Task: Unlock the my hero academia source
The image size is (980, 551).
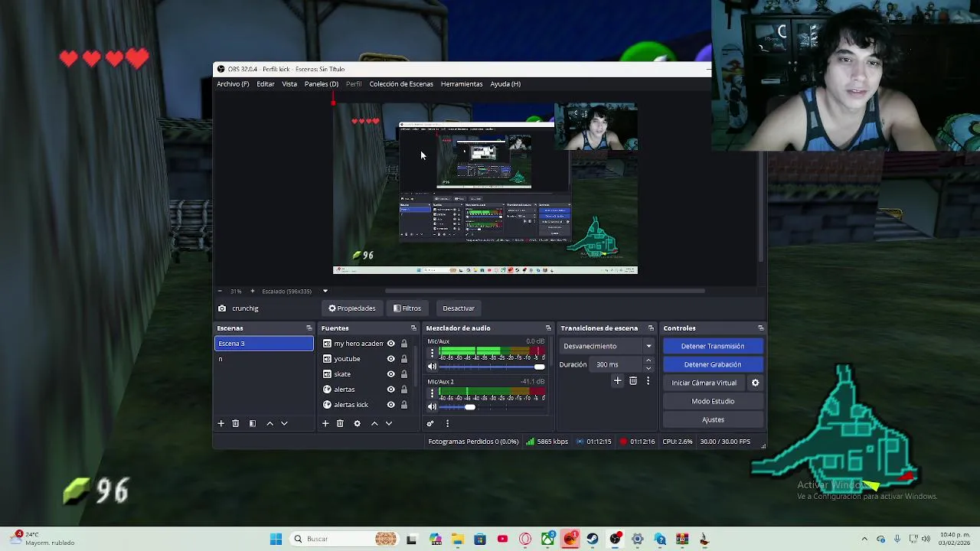Action: (x=404, y=344)
